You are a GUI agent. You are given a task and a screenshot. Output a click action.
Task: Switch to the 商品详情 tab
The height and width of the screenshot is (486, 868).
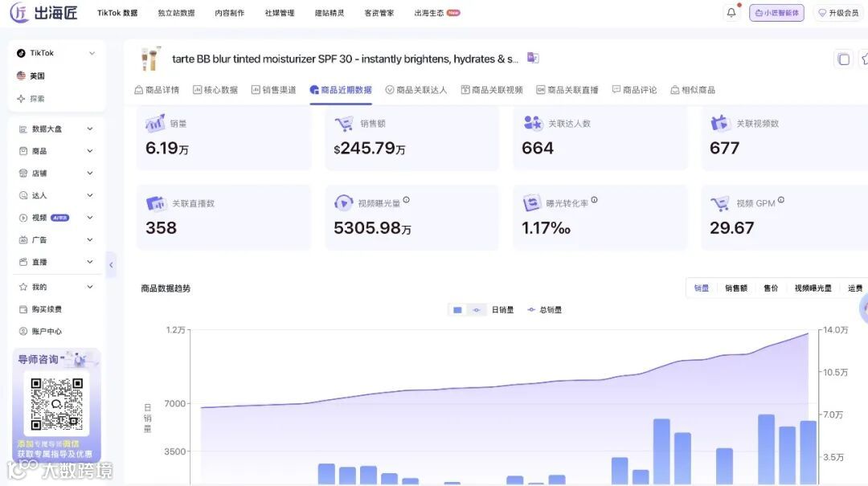coord(157,90)
